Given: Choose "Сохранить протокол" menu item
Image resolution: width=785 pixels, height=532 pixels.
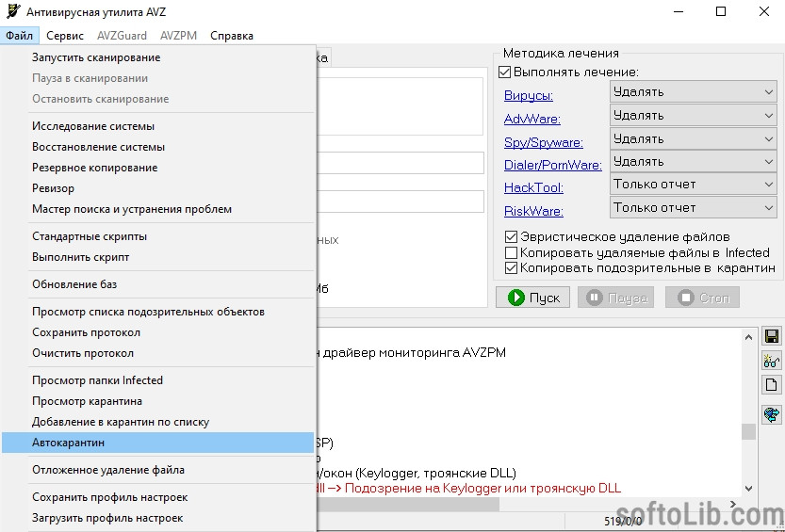Looking at the screenshot, I should (157, 332).
